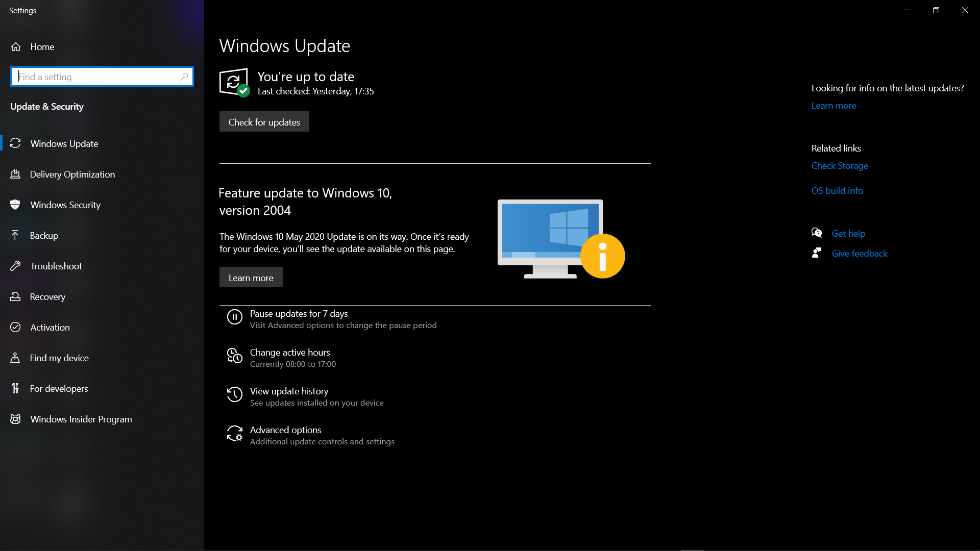The image size is (980, 551).
Task: Click the "Windows Update" page title
Action: point(285,46)
